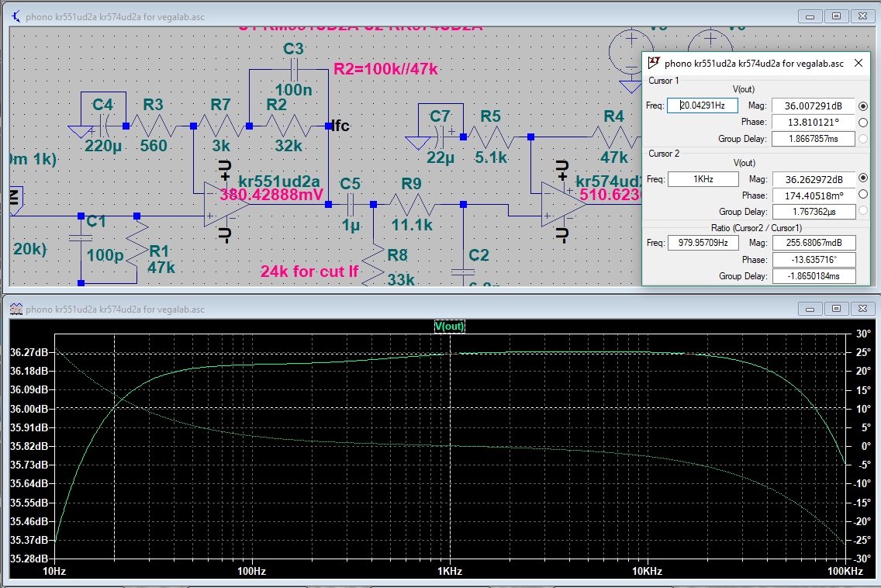This screenshot has width=881, height=588.
Task: Click the 1KHz frequency axis label
Action: coord(450,571)
